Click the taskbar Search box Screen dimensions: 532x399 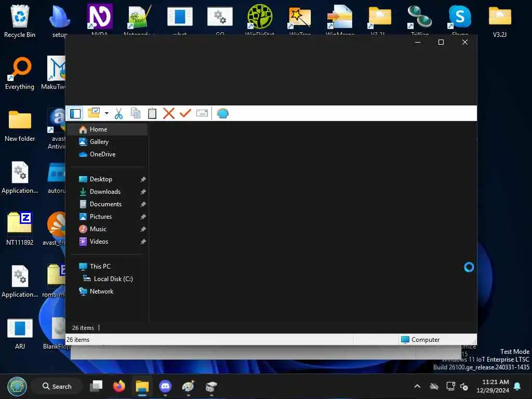(x=57, y=386)
